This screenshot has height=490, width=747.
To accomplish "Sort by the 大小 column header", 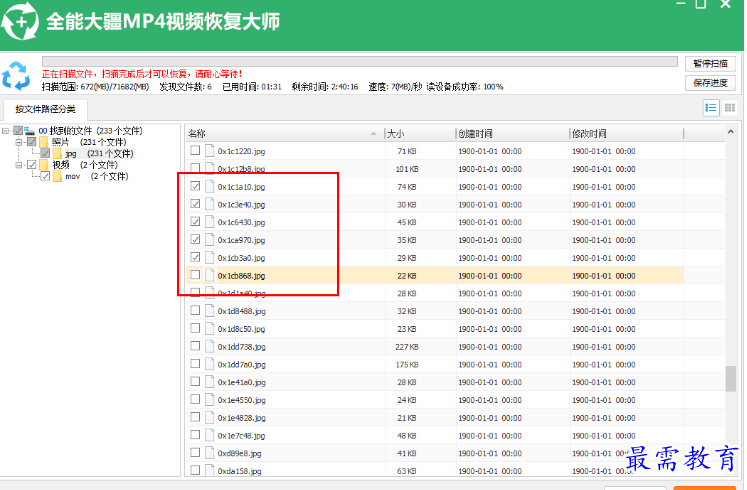I will point(420,134).
